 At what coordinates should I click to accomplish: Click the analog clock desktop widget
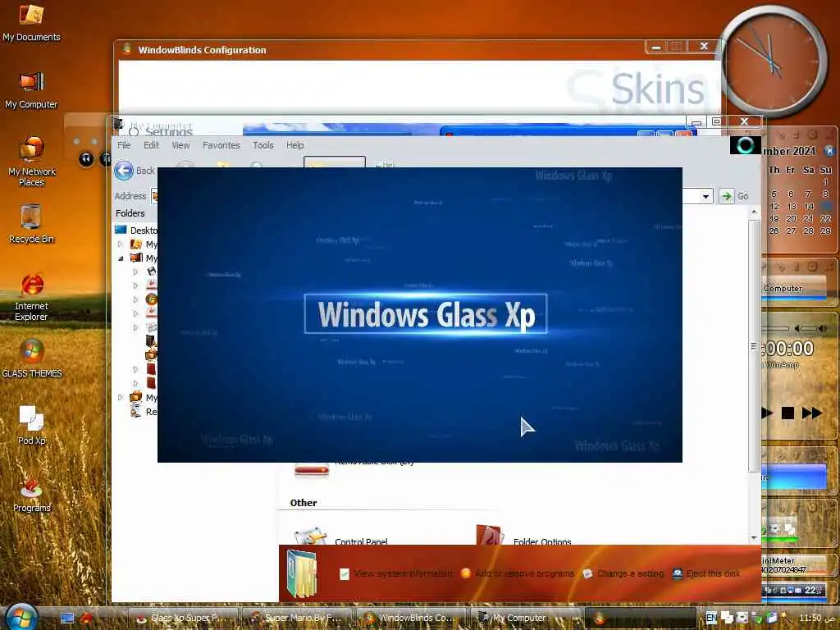771,61
